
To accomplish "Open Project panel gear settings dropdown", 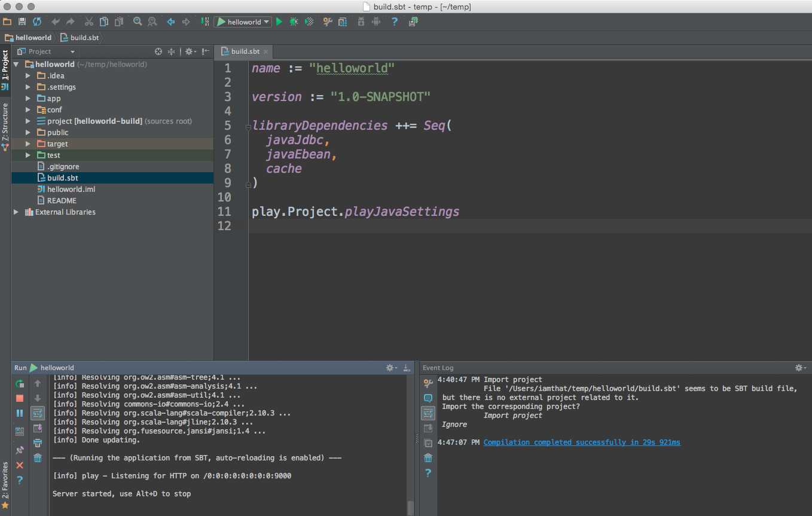I will 190,51.
